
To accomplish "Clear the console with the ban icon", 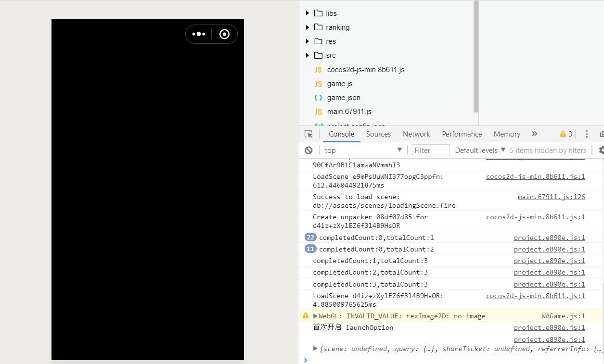I will tap(308, 151).
